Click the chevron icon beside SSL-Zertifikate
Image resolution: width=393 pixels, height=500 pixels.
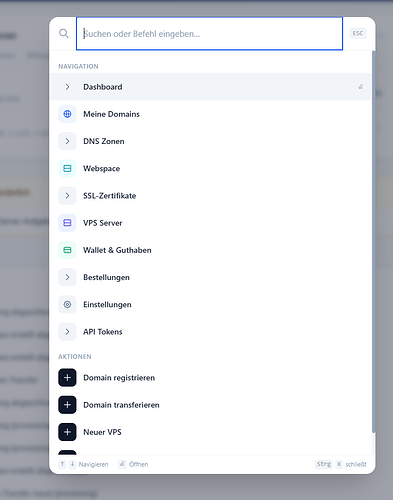pyautogui.click(x=67, y=196)
